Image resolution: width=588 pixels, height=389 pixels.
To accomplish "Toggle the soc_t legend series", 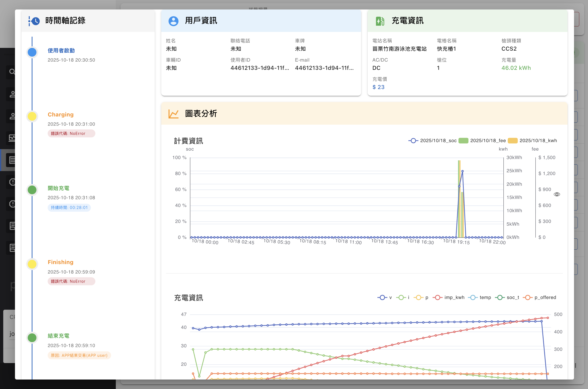I will tap(507, 297).
